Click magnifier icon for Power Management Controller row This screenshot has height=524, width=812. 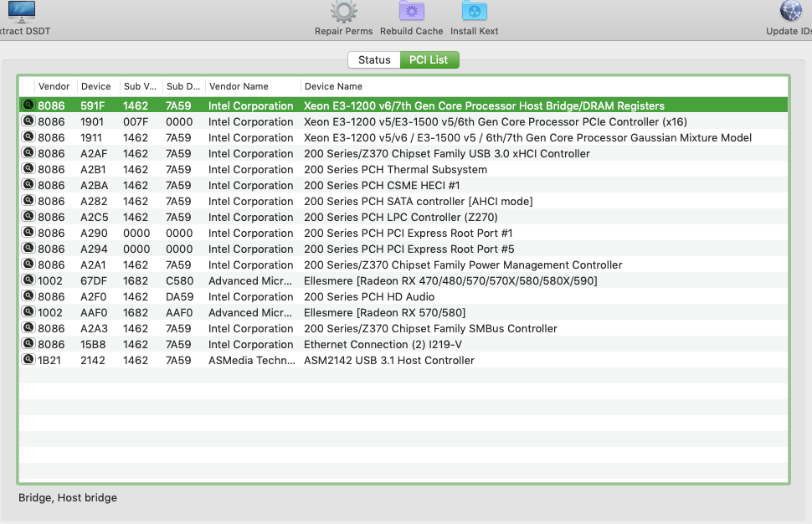pyautogui.click(x=28, y=264)
